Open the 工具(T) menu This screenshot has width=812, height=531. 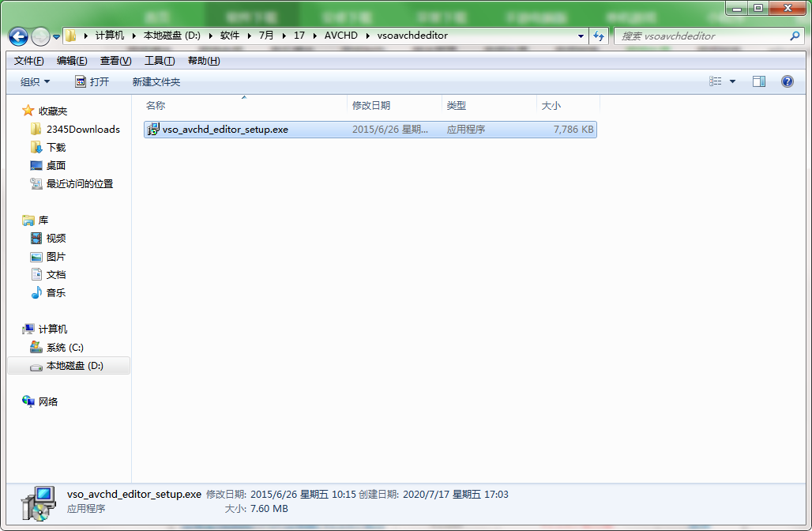pos(160,61)
